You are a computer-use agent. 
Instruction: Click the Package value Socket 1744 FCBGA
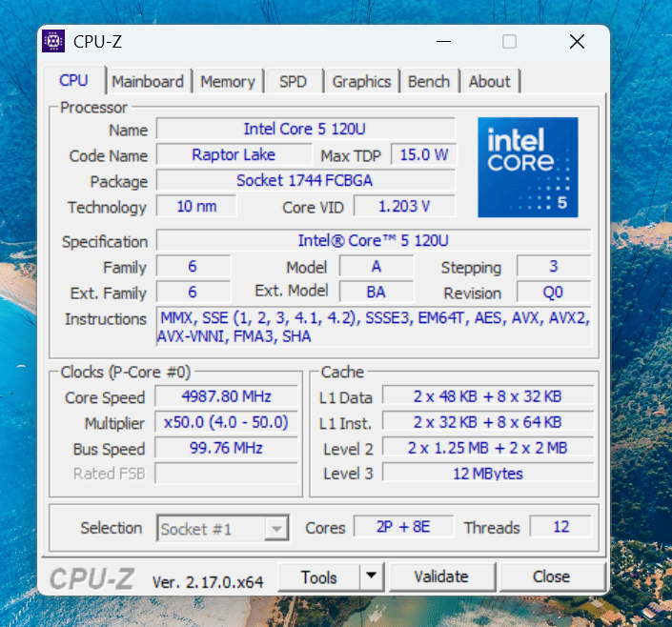tap(305, 180)
